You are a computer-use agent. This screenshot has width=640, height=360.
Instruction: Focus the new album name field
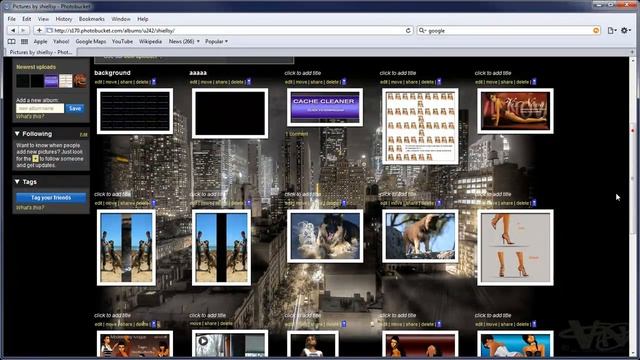pyautogui.click(x=40, y=109)
